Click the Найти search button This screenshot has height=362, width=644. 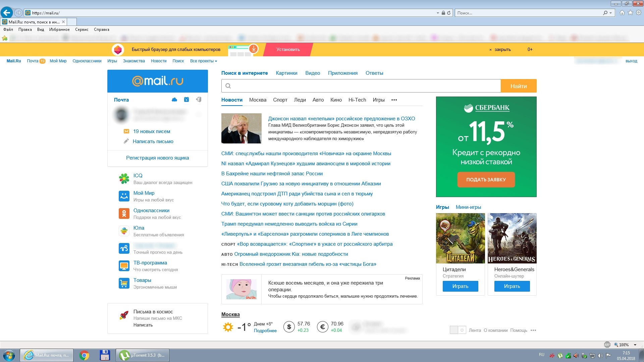519,86
